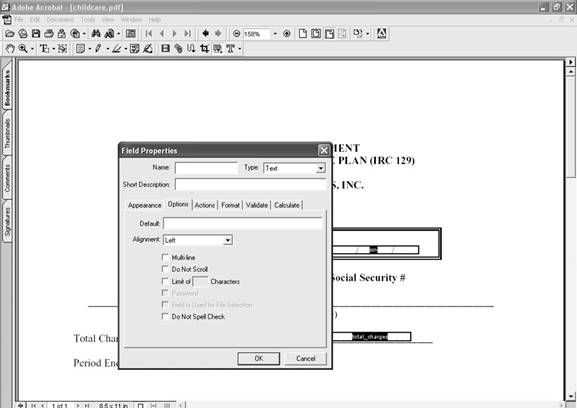Image resolution: width=577 pixels, height=408 pixels.
Task: Go to Next Page arrow
Action: click(x=174, y=34)
